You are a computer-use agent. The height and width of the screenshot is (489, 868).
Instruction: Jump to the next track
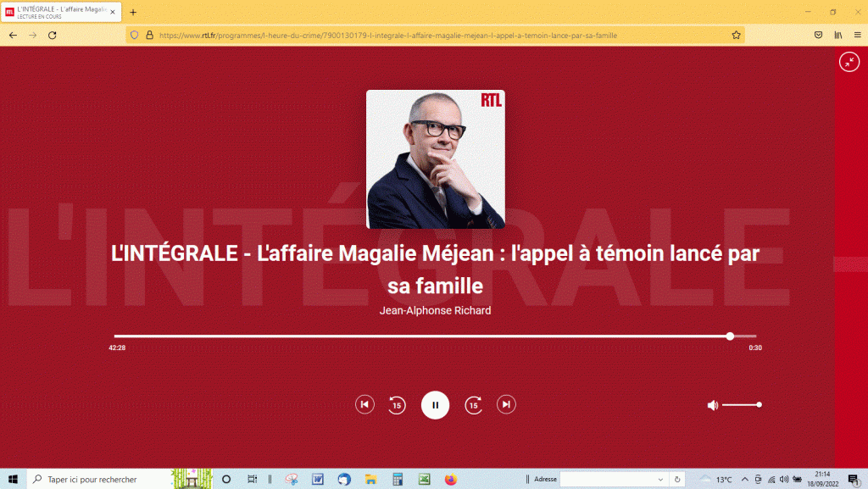pos(506,405)
